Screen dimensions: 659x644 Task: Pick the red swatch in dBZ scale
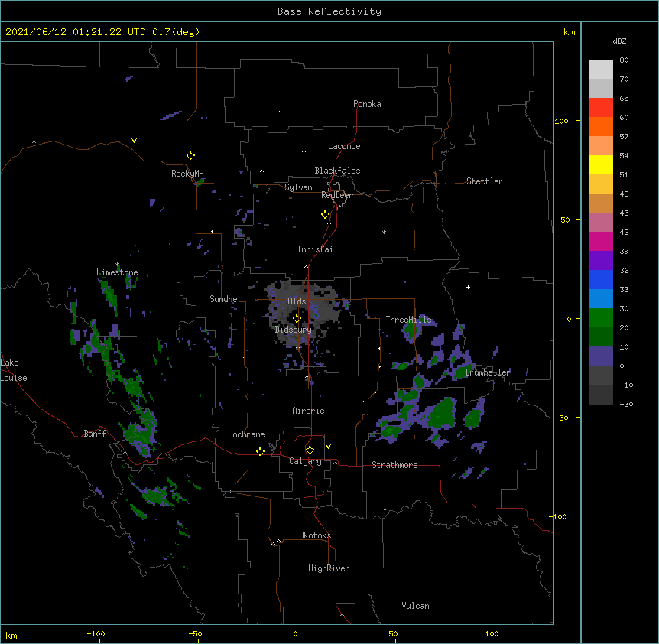(x=601, y=108)
